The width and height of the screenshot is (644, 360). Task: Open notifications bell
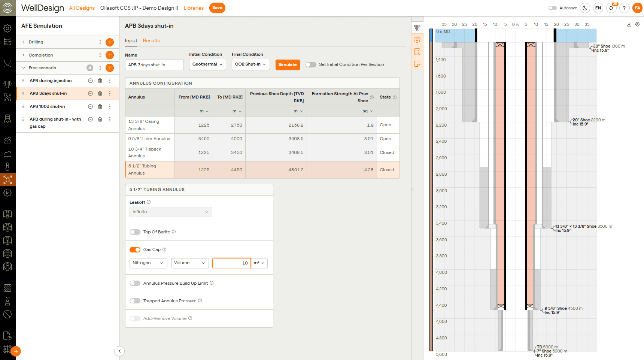point(611,8)
